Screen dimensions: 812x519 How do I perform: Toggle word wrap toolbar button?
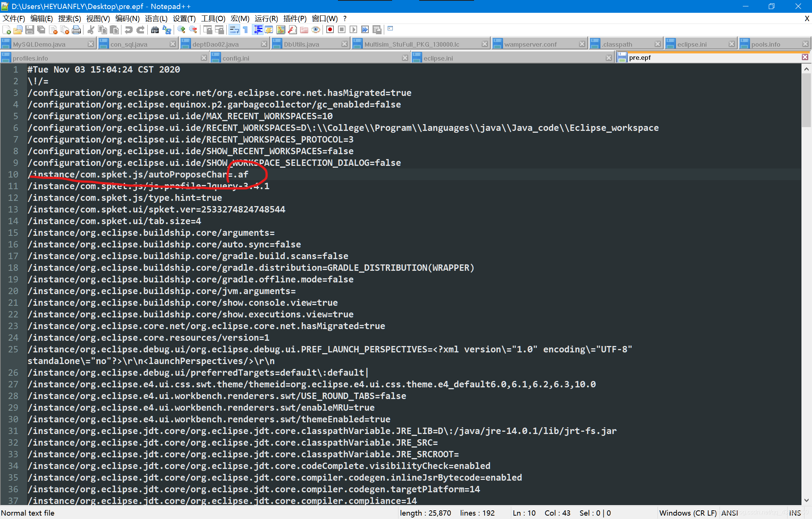(x=234, y=30)
